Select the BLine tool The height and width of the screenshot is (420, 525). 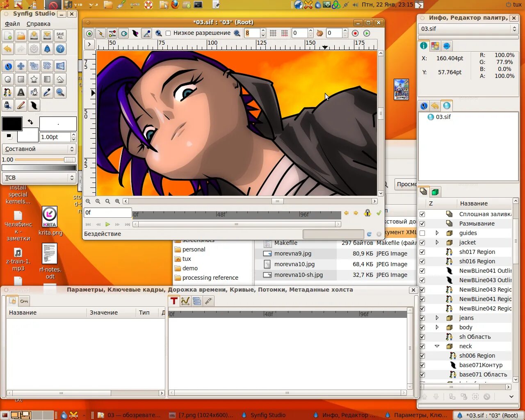click(8, 92)
